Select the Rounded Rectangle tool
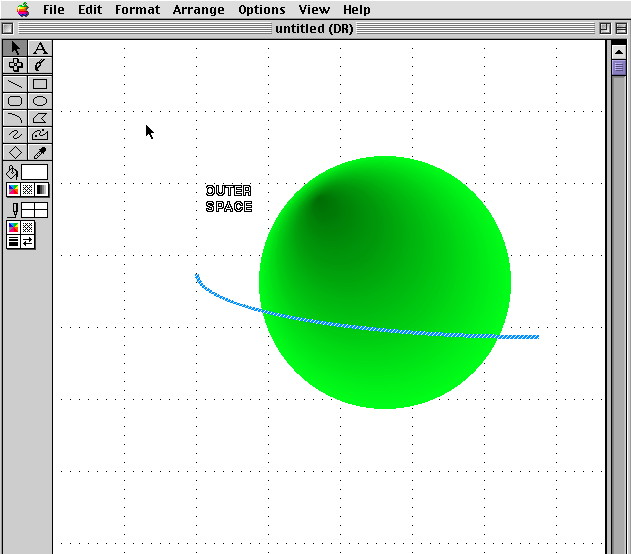Viewport: 631px width, 554px height. tap(15, 101)
